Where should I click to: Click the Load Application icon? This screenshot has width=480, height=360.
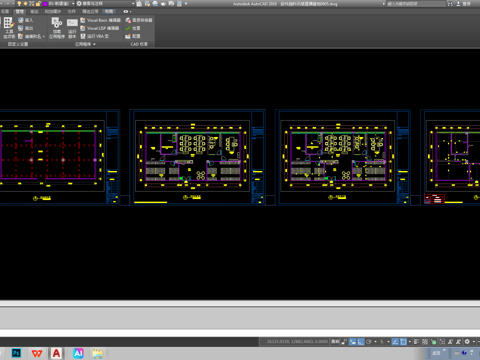coord(57,27)
